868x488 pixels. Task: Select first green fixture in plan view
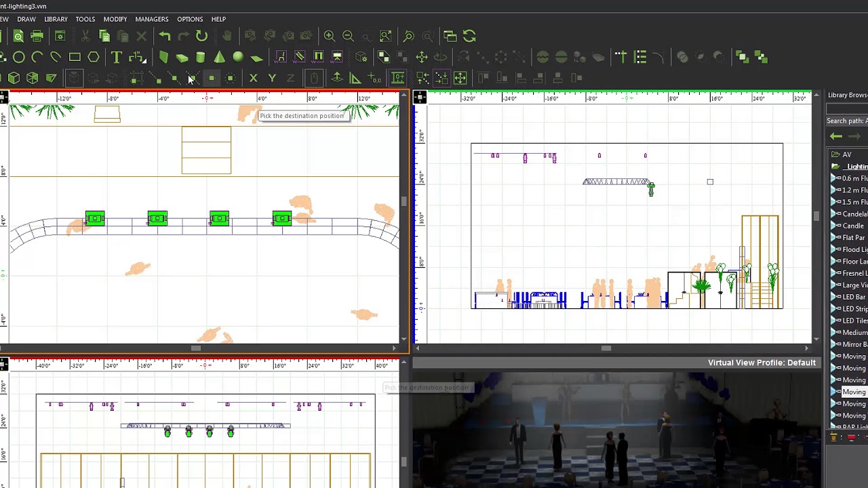click(x=95, y=218)
